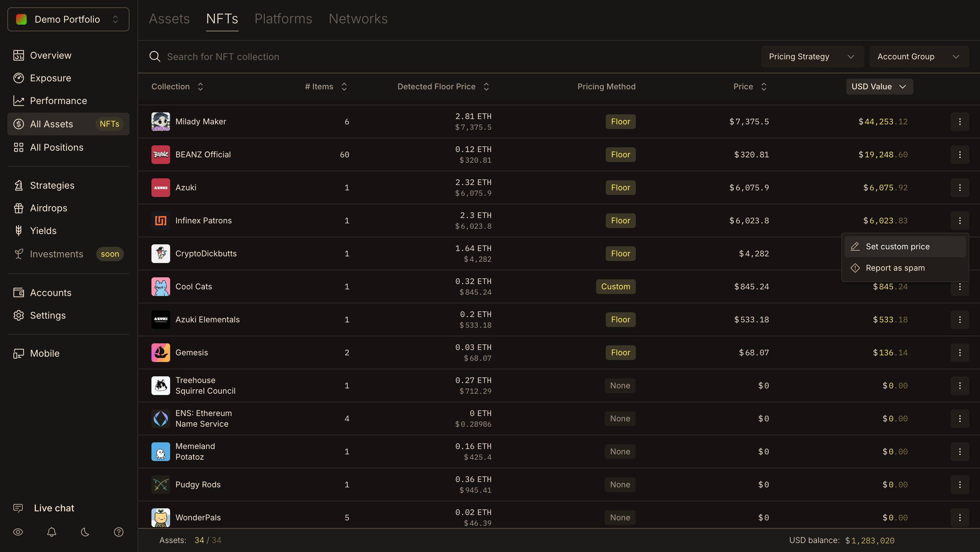Click the Gemesis collection thumbnail
Screen dimensions: 980x552
[160, 353]
